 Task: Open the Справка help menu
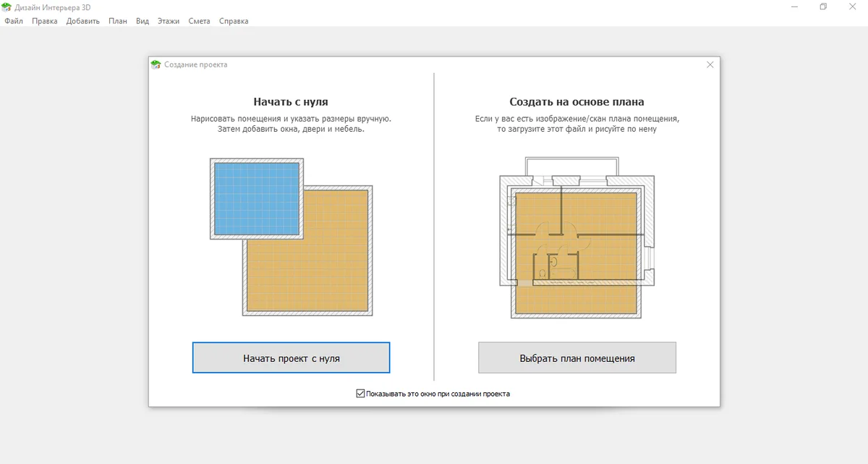point(233,21)
